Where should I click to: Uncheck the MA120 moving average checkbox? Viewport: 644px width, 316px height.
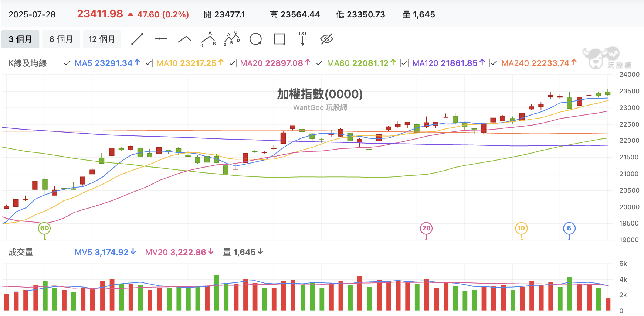(404, 63)
